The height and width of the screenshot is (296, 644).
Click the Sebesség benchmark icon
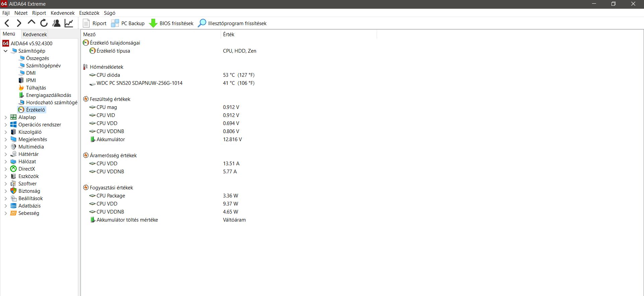click(x=13, y=213)
